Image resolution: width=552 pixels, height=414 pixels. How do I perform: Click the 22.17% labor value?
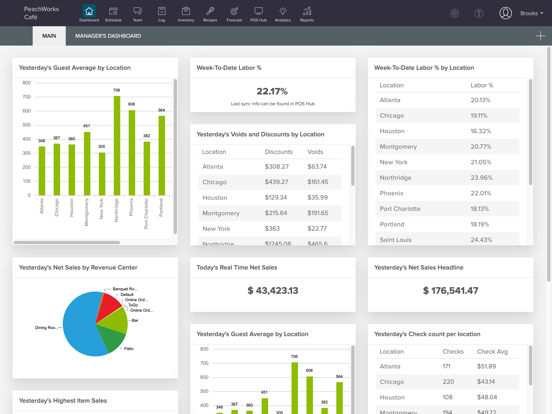click(x=272, y=92)
